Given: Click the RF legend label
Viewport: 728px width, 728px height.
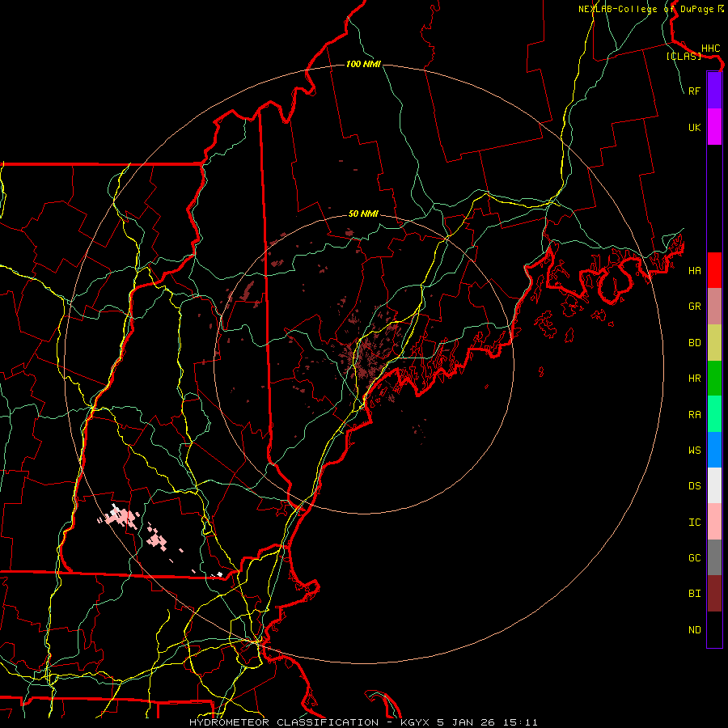Looking at the screenshot, I should coord(694,91).
